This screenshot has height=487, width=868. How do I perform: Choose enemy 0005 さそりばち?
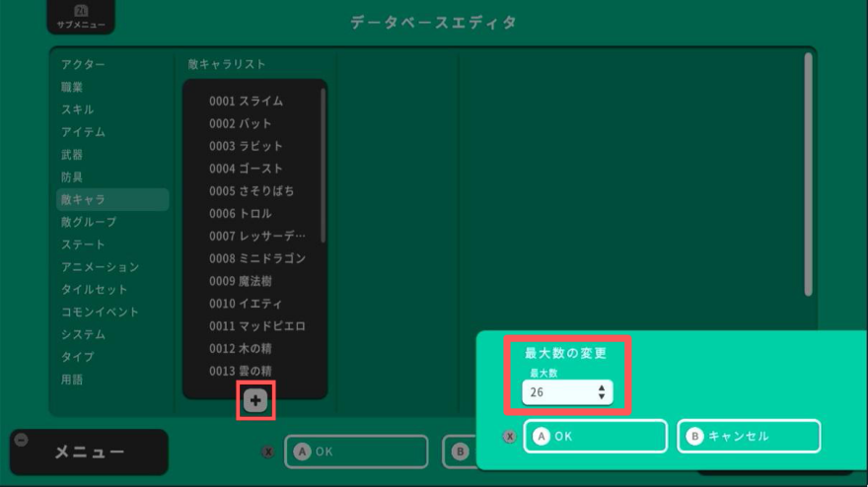pyautogui.click(x=252, y=190)
